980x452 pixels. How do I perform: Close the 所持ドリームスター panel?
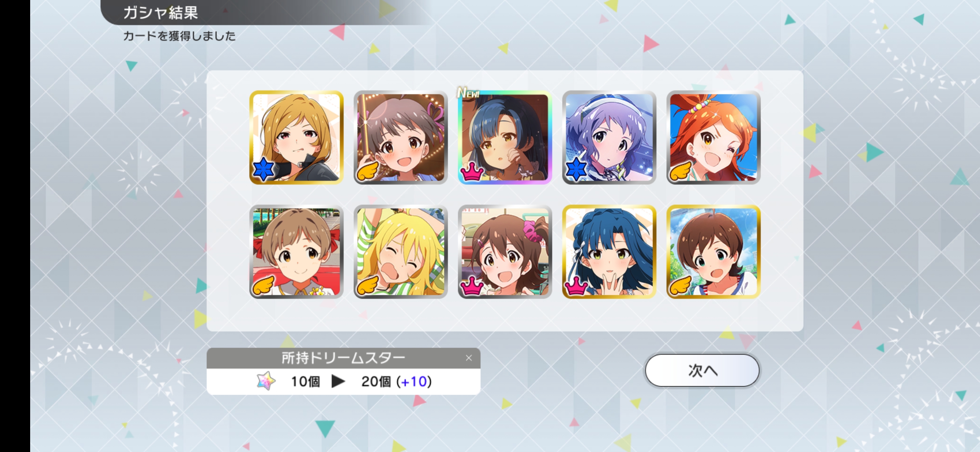click(469, 358)
